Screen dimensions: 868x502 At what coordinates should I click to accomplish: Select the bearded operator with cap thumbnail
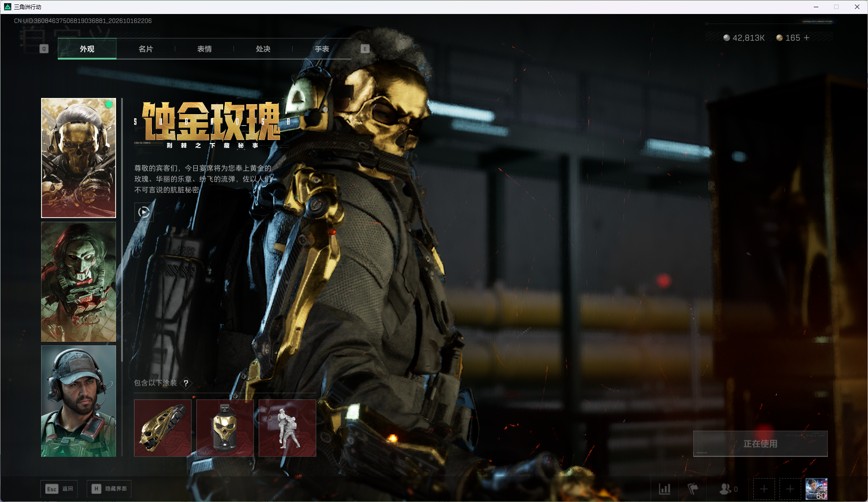click(x=79, y=401)
